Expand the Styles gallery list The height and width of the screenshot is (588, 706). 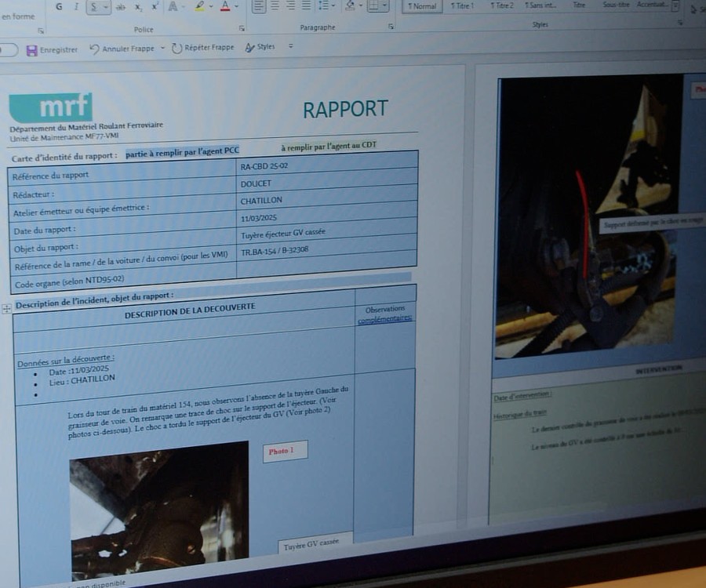click(675, 5)
